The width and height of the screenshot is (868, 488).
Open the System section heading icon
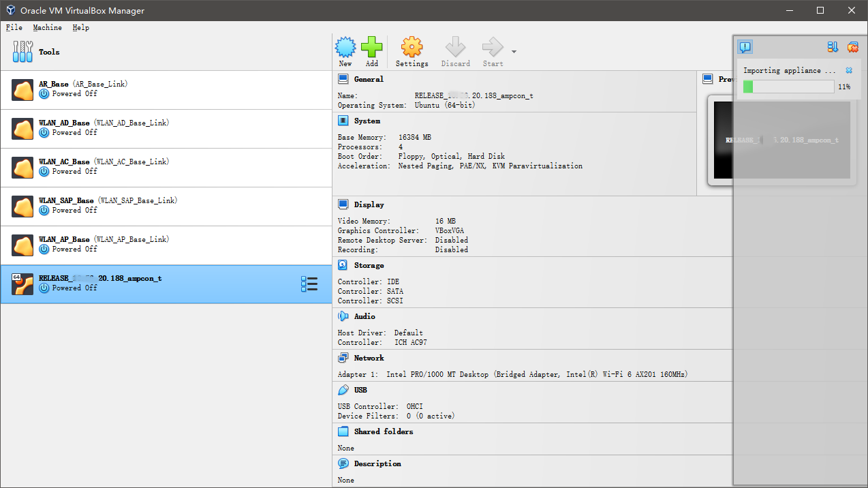(343, 121)
